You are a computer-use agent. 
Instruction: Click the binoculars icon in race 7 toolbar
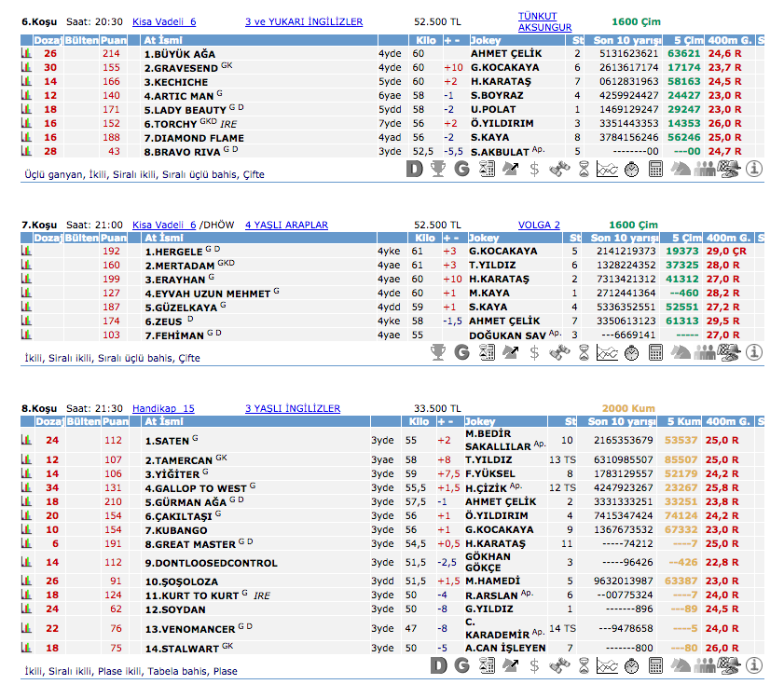tap(558, 352)
